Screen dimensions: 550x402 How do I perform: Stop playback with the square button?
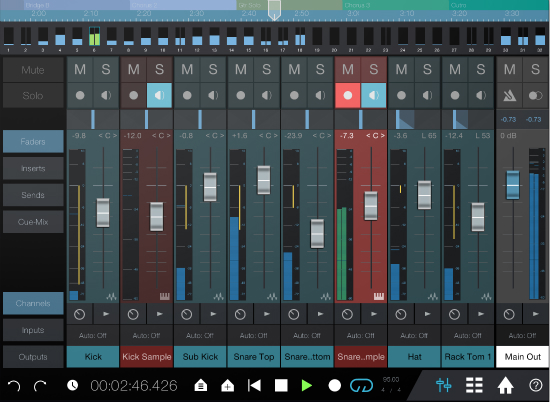[281, 386]
